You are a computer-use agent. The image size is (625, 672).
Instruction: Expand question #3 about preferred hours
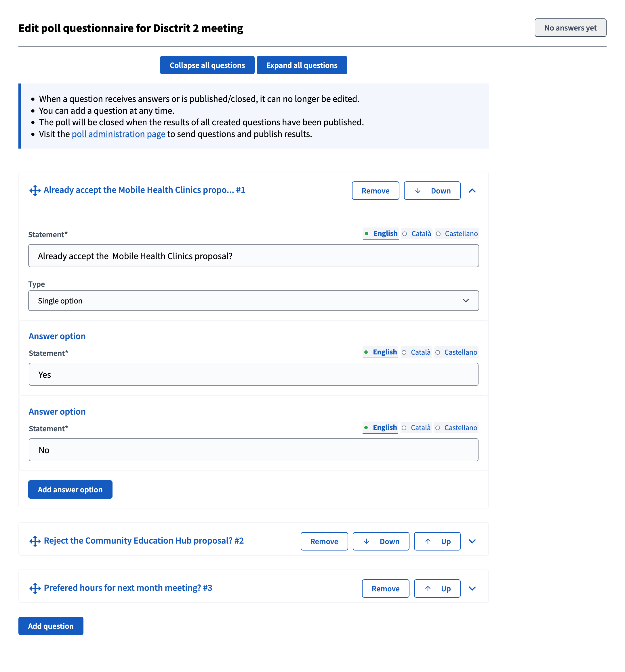click(x=472, y=588)
